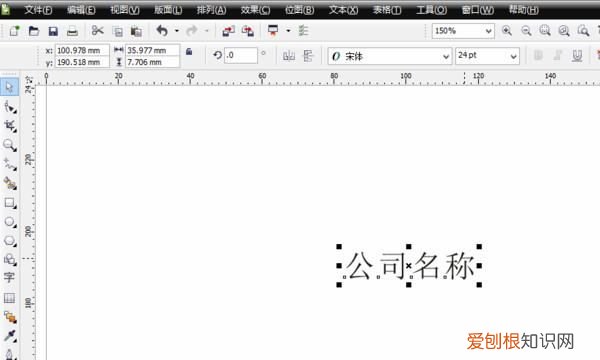Open the 文本(X) menu
The height and width of the screenshot is (360, 600).
click(x=344, y=10)
